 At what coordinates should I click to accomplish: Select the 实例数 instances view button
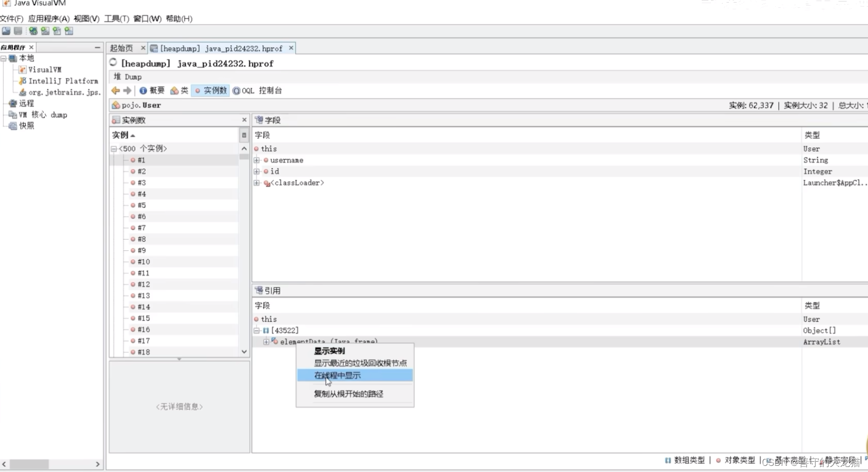(x=210, y=91)
